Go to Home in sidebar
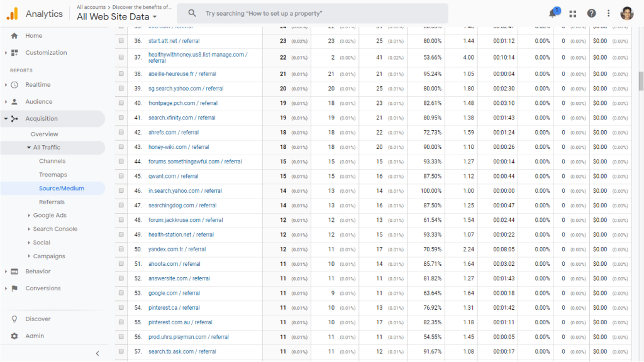 [34, 36]
